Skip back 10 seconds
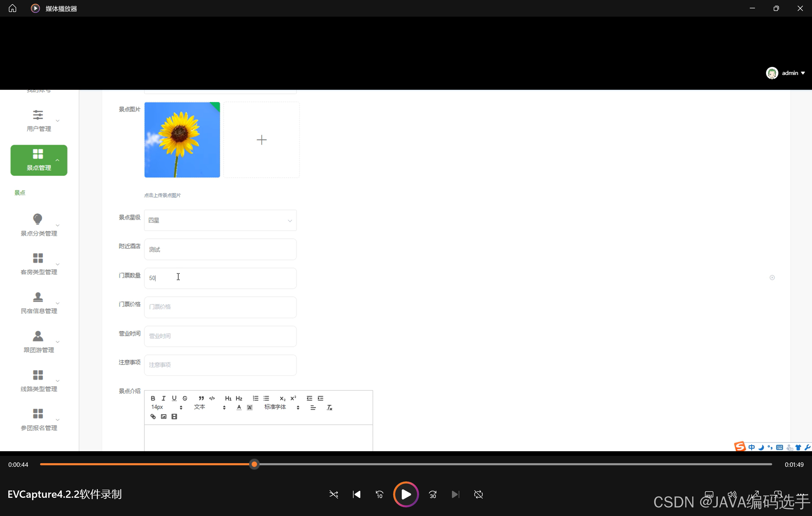Viewport: 812px width, 516px height. point(379,494)
